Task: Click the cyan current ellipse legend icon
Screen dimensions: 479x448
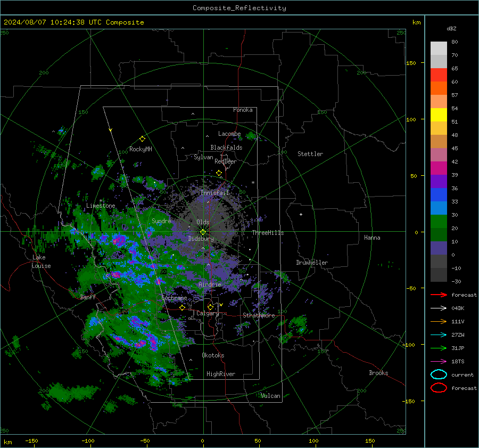Action: 439,374
